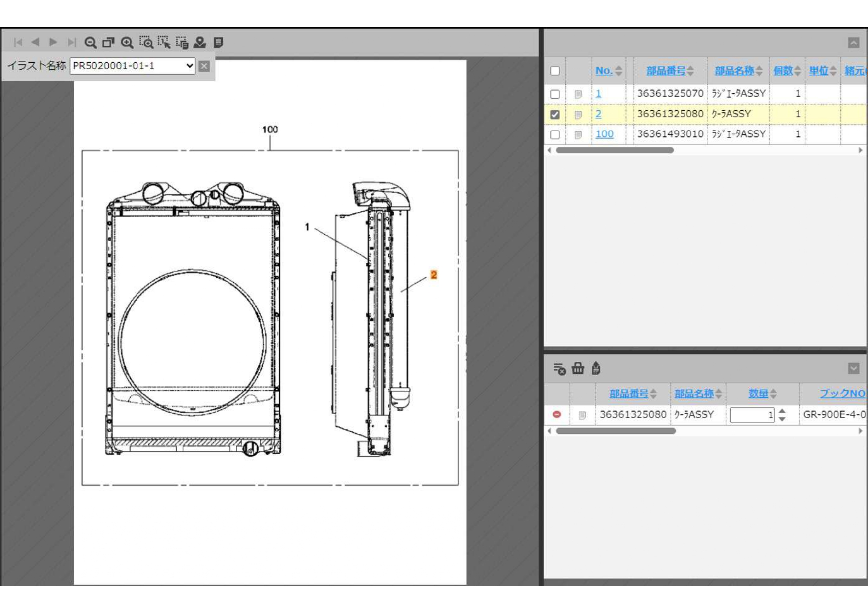Screen dimensions: 868x613
Task: Click the location pin marker icon
Action: 200,43
